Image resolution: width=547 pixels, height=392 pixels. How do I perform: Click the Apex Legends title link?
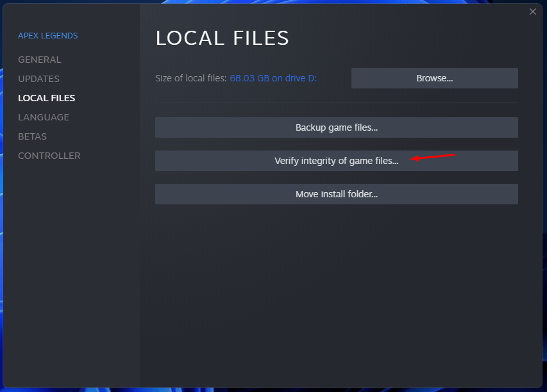pyautogui.click(x=48, y=35)
